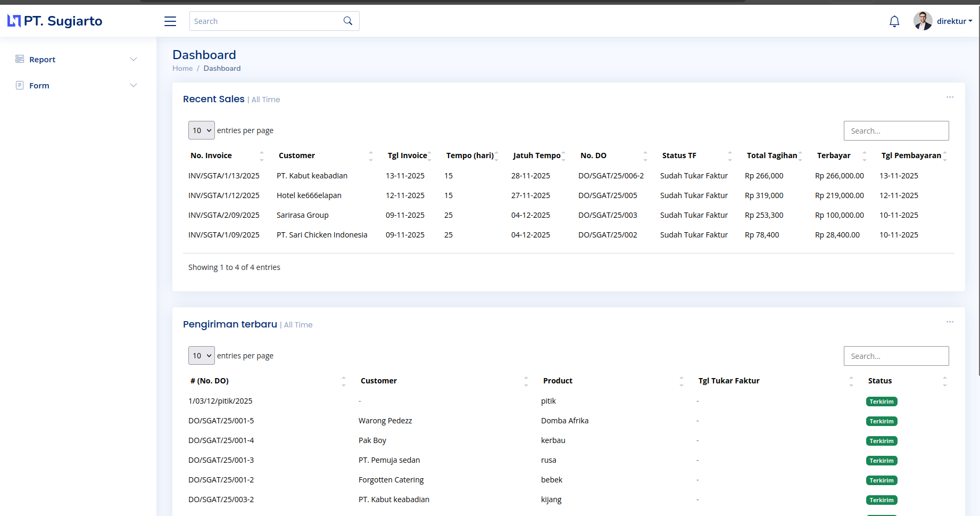
Task: Click the Report sidebar icon
Action: (x=19, y=59)
